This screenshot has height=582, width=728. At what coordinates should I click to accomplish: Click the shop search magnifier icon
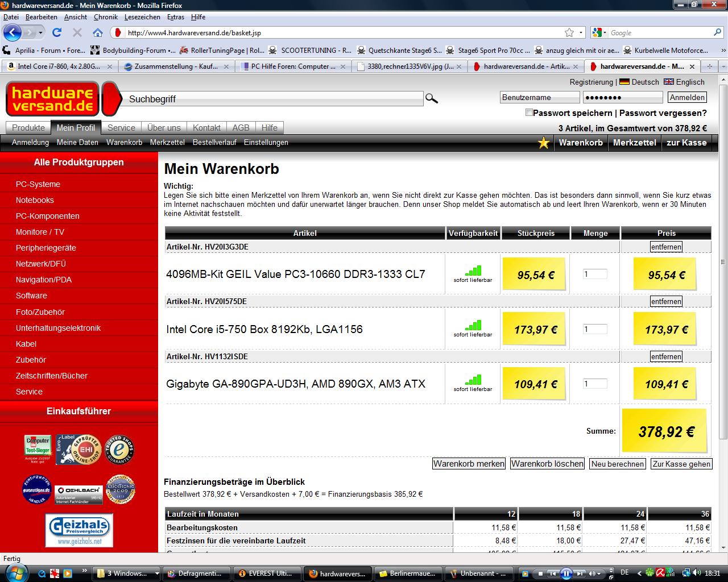tap(432, 99)
